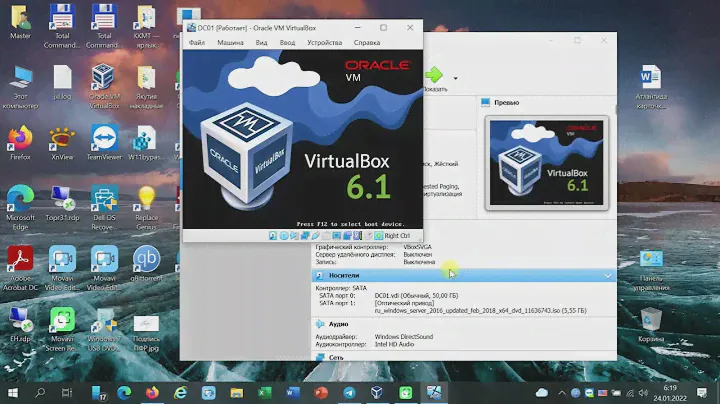Click the hard disk activity status icon
This screenshot has height=404, width=720.
coord(274,236)
